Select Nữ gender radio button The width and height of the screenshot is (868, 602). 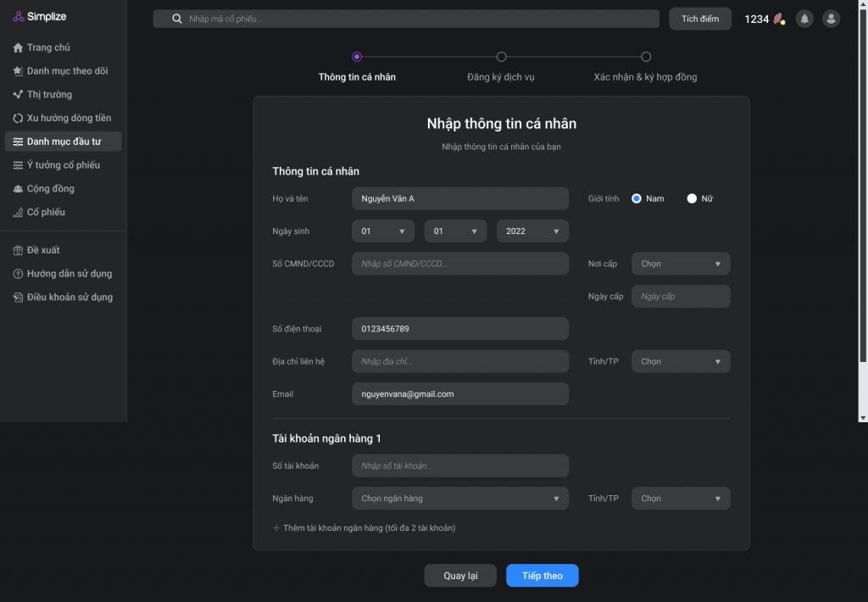click(692, 198)
